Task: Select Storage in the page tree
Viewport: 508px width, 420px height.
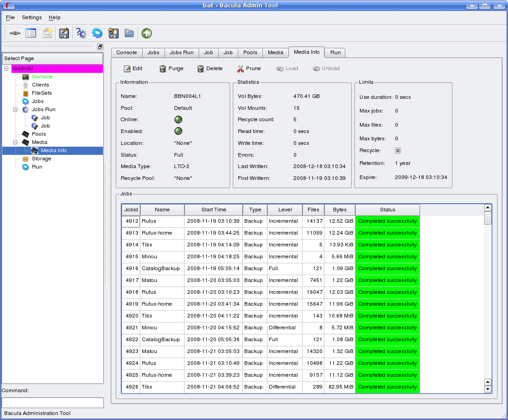Action: (x=41, y=159)
